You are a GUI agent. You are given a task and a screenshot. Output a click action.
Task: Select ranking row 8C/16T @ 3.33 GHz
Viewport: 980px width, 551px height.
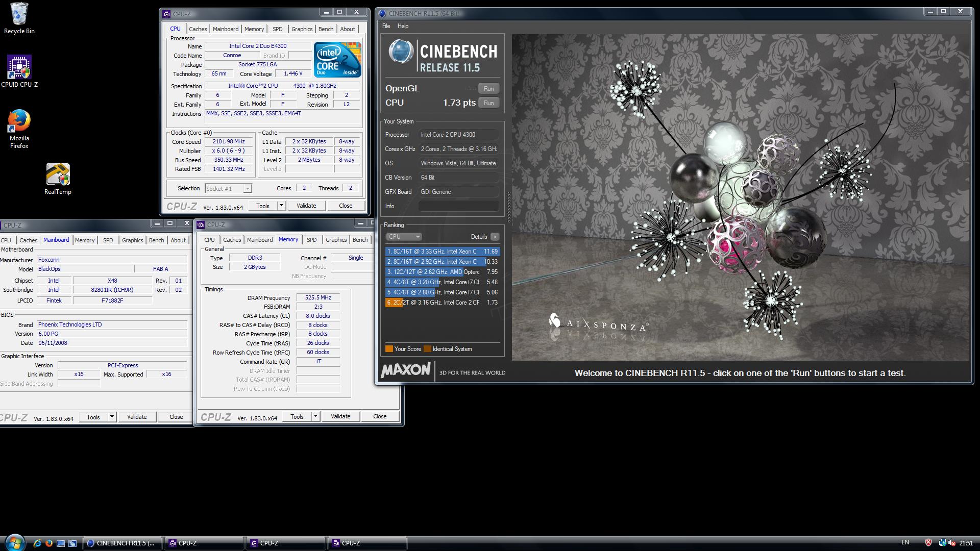click(x=443, y=252)
